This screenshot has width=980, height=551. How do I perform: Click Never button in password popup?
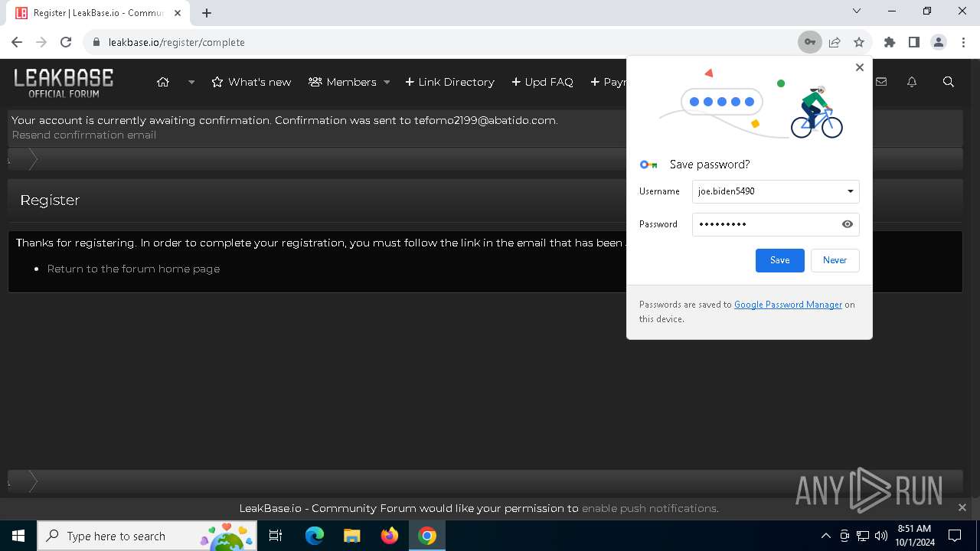coord(835,260)
